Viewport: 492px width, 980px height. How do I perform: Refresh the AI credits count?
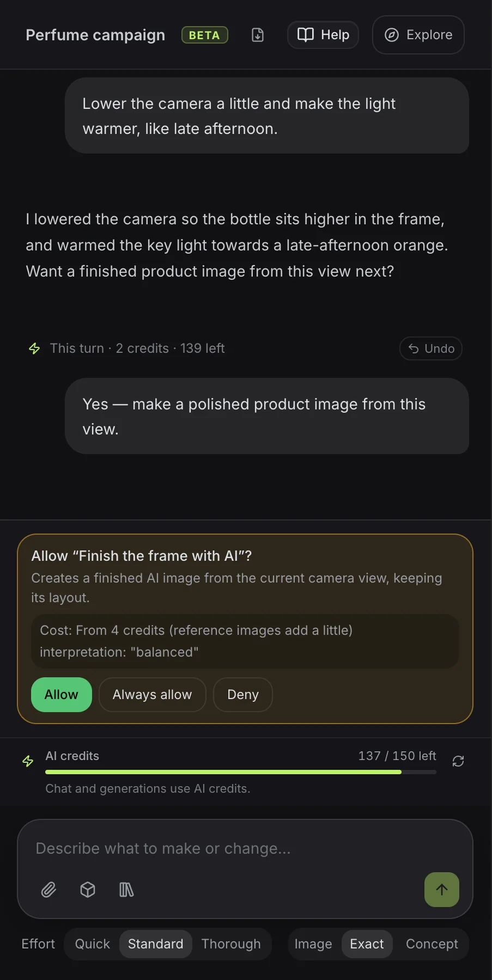[458, 761]
